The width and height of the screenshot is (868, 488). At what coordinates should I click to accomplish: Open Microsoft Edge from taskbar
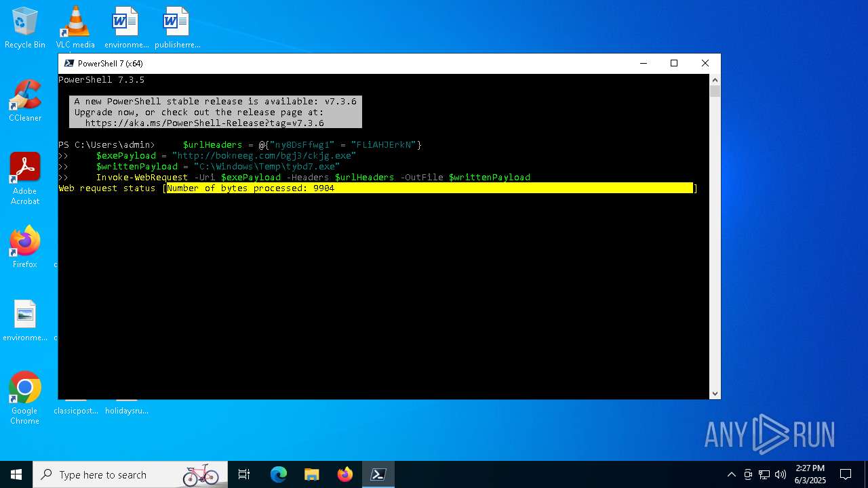click(279, 474)
